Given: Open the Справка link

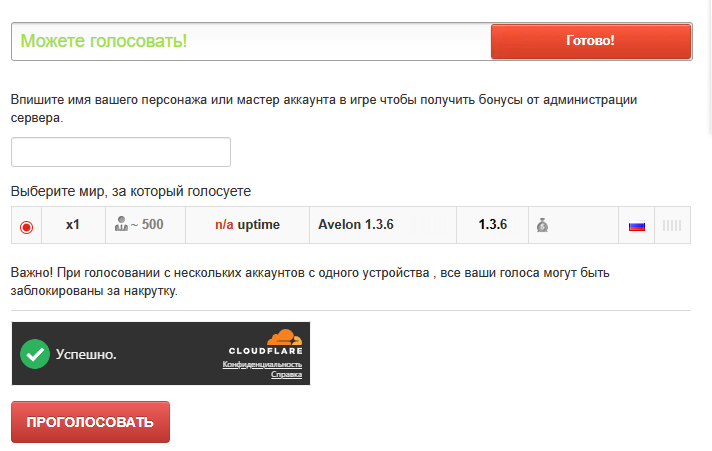Looking at the screenshot, I should coord(287,374).
